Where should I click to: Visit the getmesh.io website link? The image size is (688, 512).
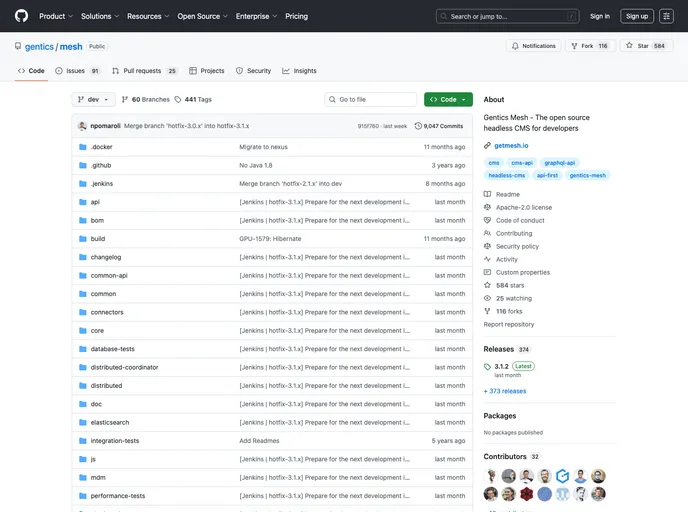(511, 146)
